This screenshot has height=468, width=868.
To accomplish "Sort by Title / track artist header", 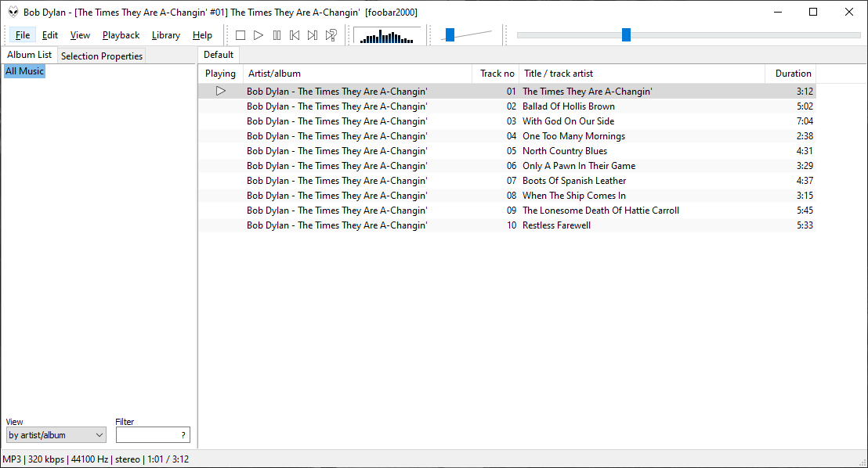I will click(642, 74).
